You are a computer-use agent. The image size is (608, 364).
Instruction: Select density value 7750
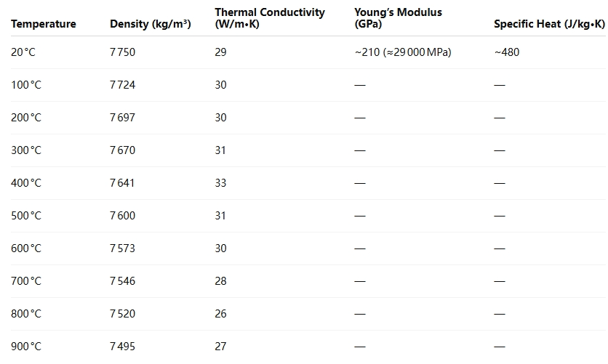click(122, 52)
